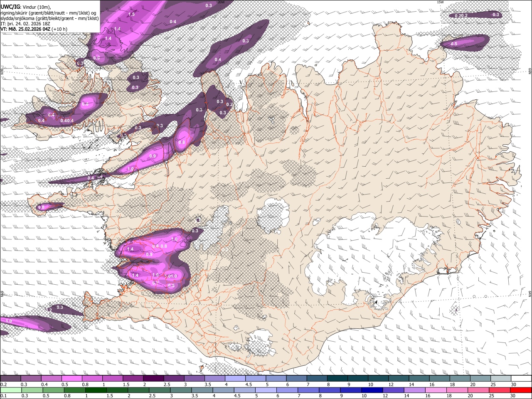The image size is (532, 399).
Task: Click the darkest green rain swatch at 1
Action: pyautogui.click(x=96, y=390)
